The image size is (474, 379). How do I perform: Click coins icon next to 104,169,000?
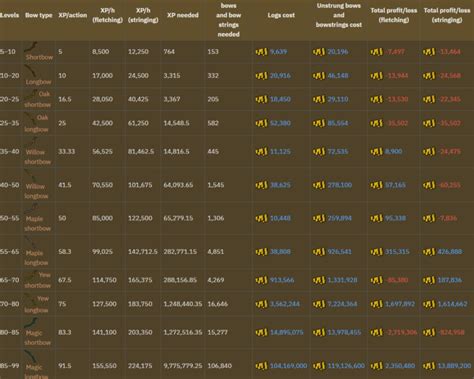pyautogui.click(x=261, y=366)
